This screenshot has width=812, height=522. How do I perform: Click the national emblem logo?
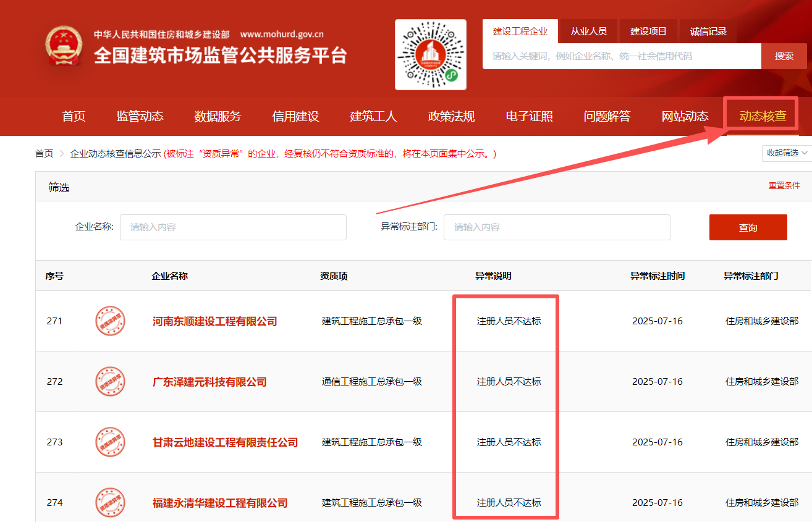click(64, 46)
